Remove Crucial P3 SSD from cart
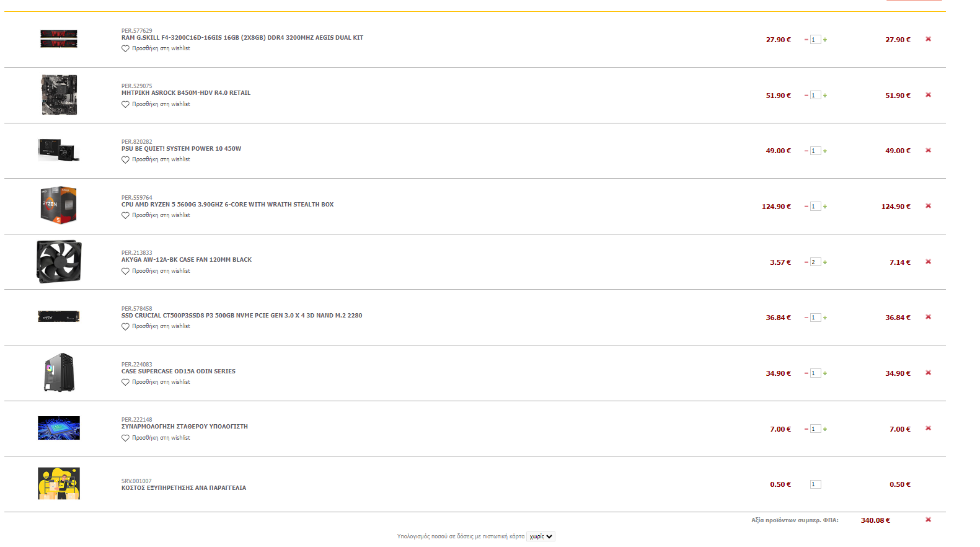This screenshot has width=980, height=547. (928, 317)
